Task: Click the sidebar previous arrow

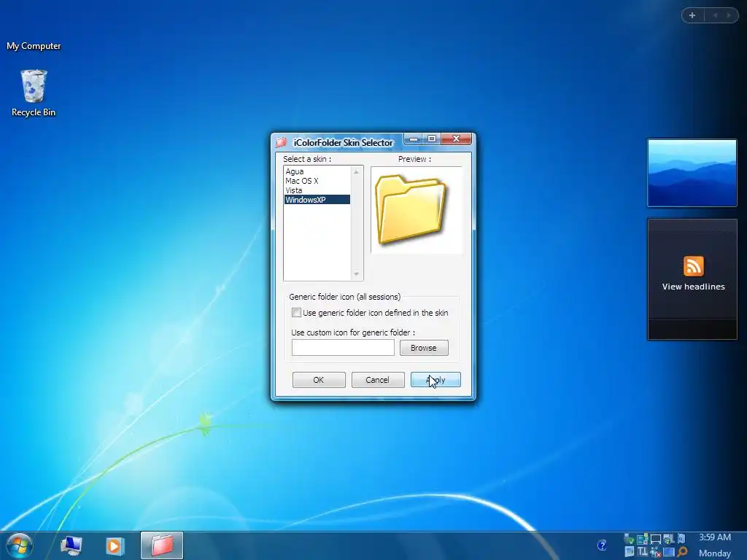Action: tap(715, 15)
